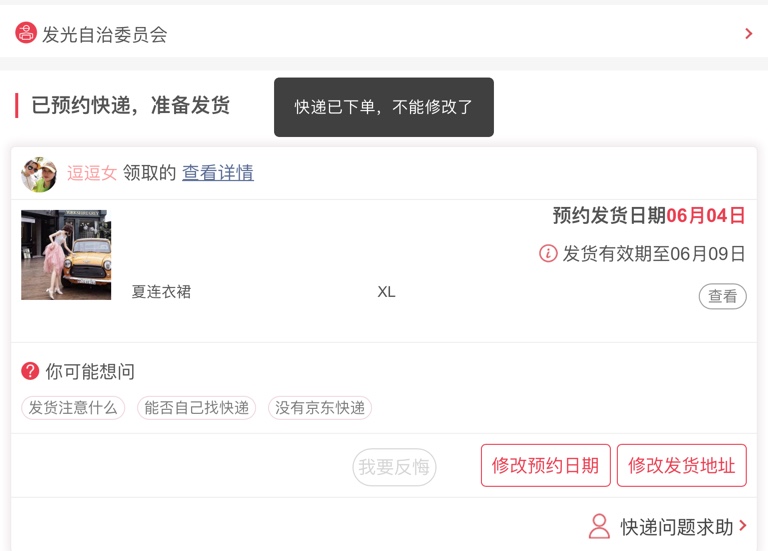This screenshot has width=768, height=551.
Task: Click the red icon beside 发光自治委员会
Action: tap(26, 33)
